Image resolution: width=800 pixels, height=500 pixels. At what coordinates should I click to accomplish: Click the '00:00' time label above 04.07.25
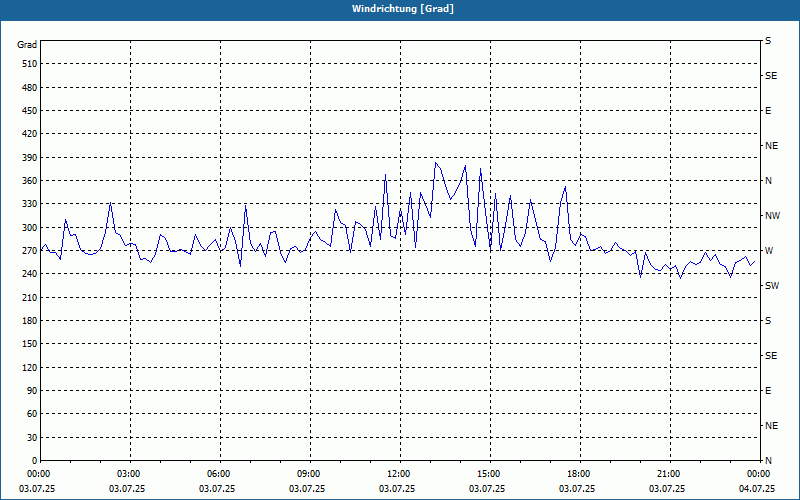click(757, 474)
